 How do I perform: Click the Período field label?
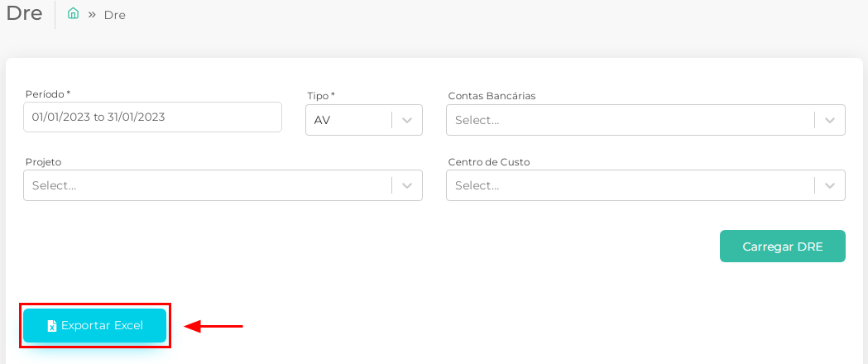(x=48, y=94)
